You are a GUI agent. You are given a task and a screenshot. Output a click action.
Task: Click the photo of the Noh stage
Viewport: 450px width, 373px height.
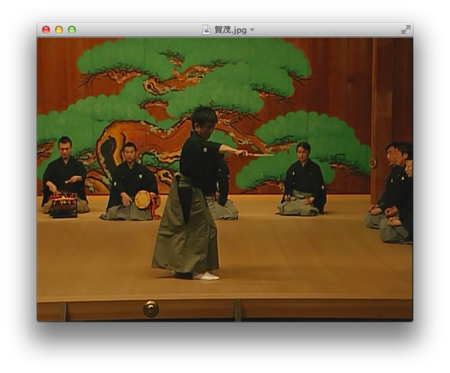[x=225, y=179]
